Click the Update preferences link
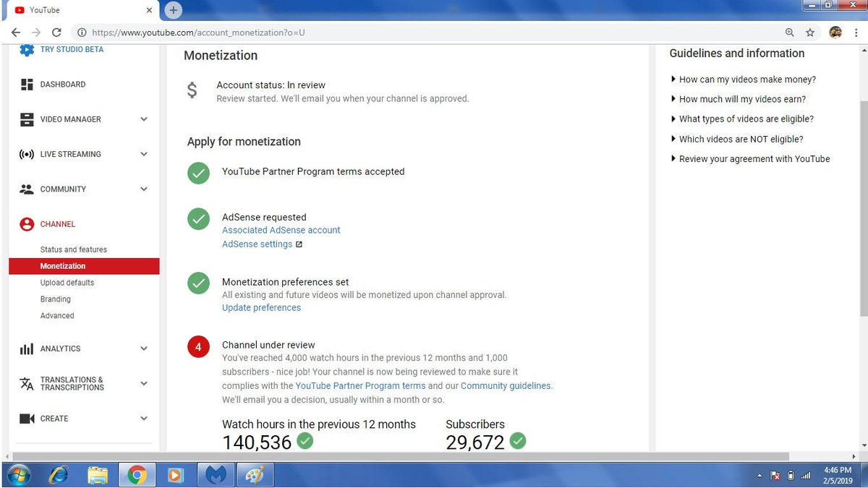Image resolution: width=868 pixels, height=488 pixels. 261,307
